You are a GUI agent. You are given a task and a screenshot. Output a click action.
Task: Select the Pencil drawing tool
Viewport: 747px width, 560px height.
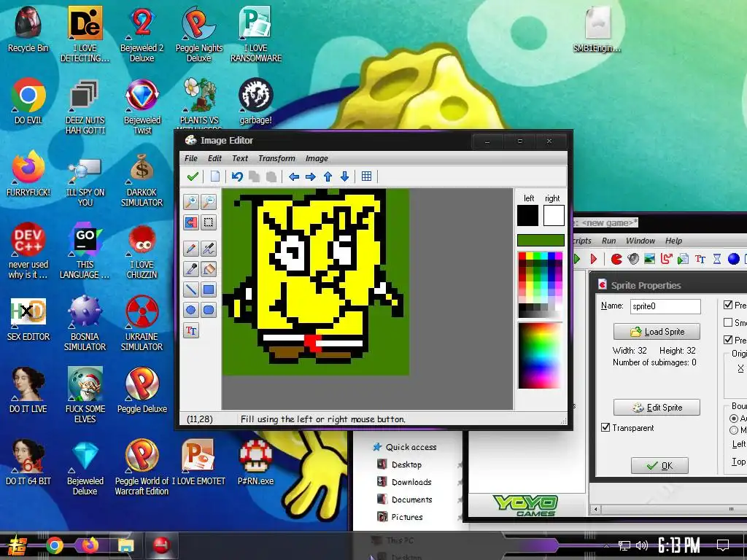191,249
